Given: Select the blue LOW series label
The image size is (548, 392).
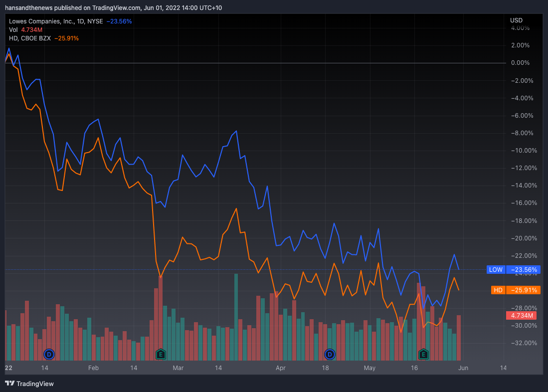Looking at the screenshot, I should 496,270.
